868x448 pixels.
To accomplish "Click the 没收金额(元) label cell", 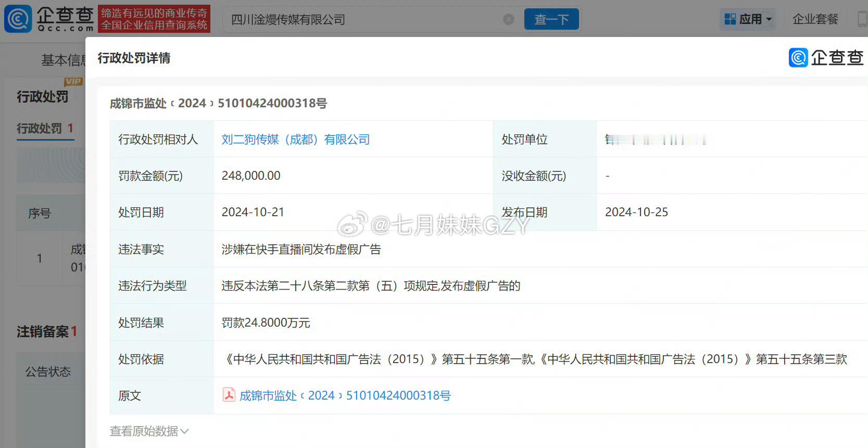I will tap(545, 176).
